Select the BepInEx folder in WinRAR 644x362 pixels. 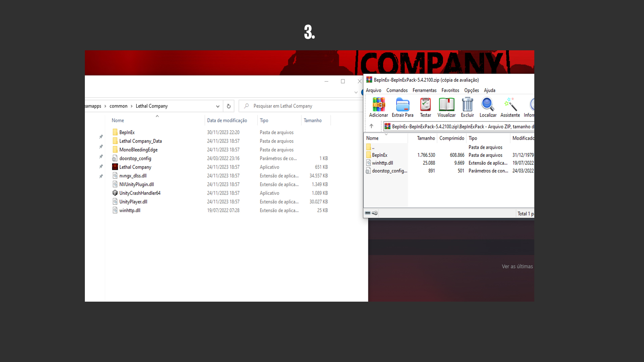379,155
